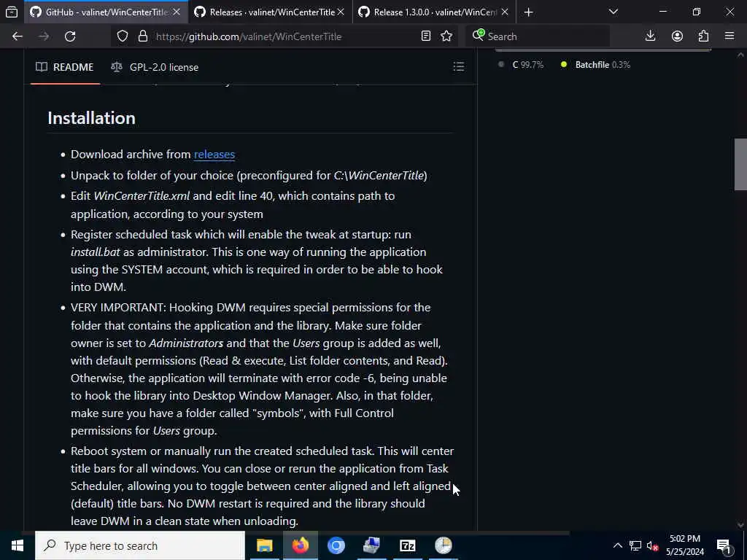Click the address bar URL field
The height and width of the screenshot is (560, 747).
pyautogui.click(x=285, y=36)
